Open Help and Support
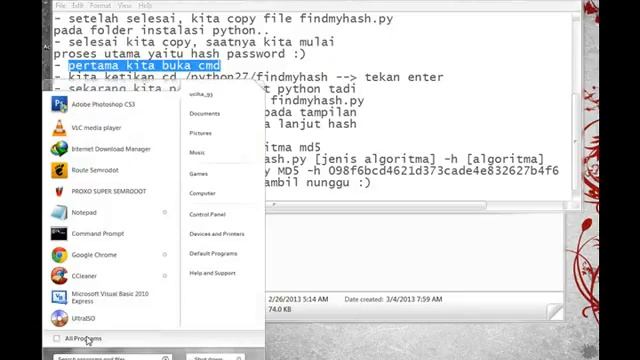 (x=212, y=273)
